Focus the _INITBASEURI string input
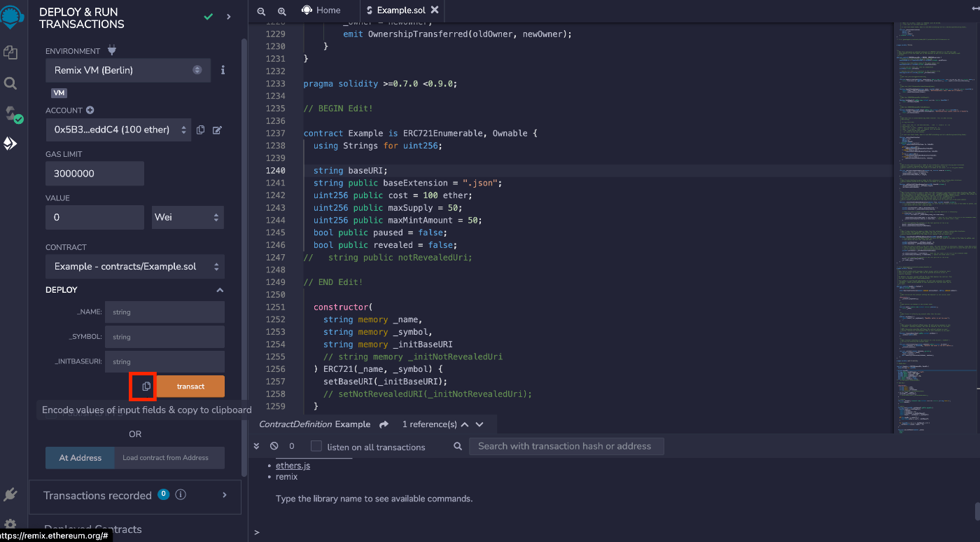 [164, 361]
